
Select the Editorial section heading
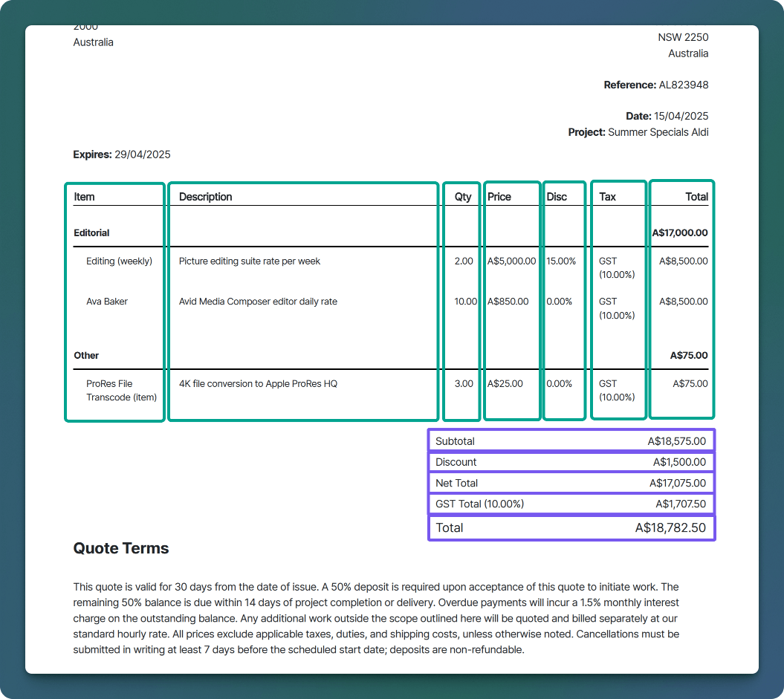click(91, 233)
